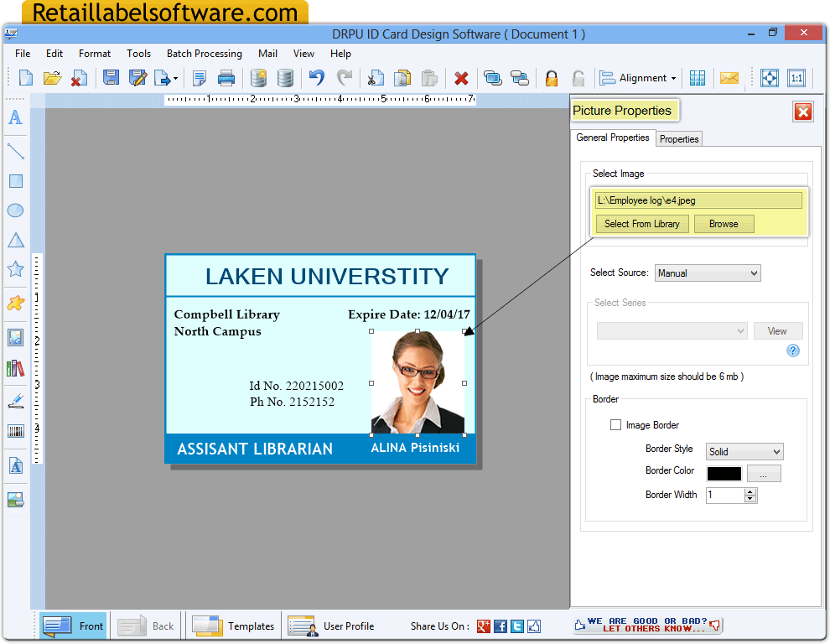Select the Barcode tool
The height and width of the screenshot is (644, 830).
[x=16, y=431]
